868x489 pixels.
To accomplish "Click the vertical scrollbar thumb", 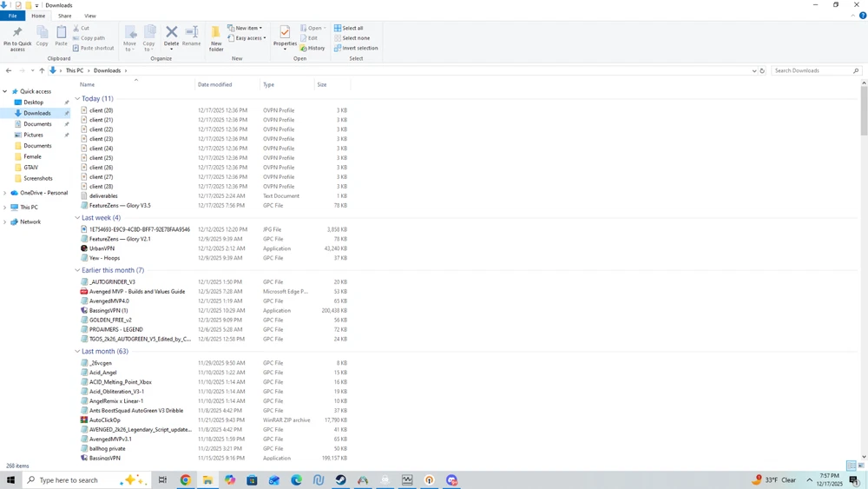I will 864,109.
